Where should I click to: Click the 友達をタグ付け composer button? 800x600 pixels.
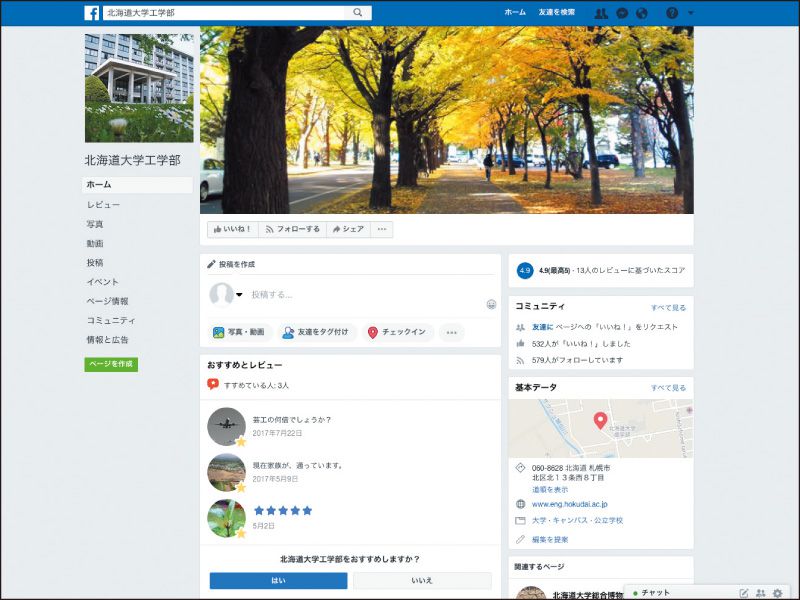316,332
